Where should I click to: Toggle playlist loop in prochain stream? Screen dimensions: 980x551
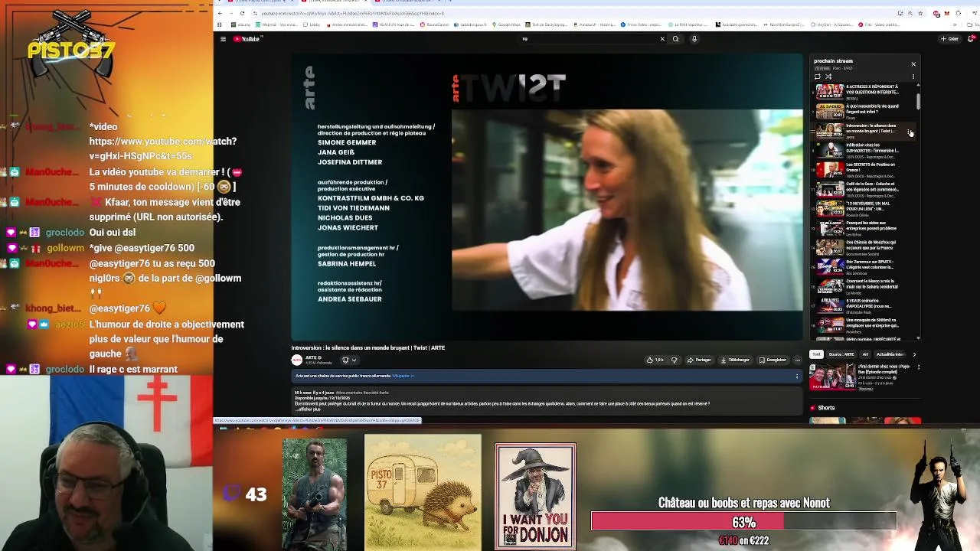818,77
